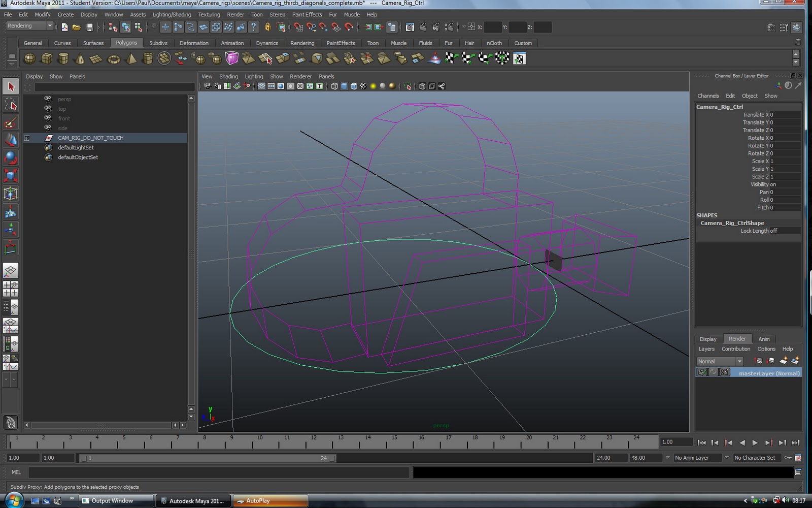Click the Anim tab in the Layer Editor
The height and width of the screenshot is (508, 812).
click(764, 339)
